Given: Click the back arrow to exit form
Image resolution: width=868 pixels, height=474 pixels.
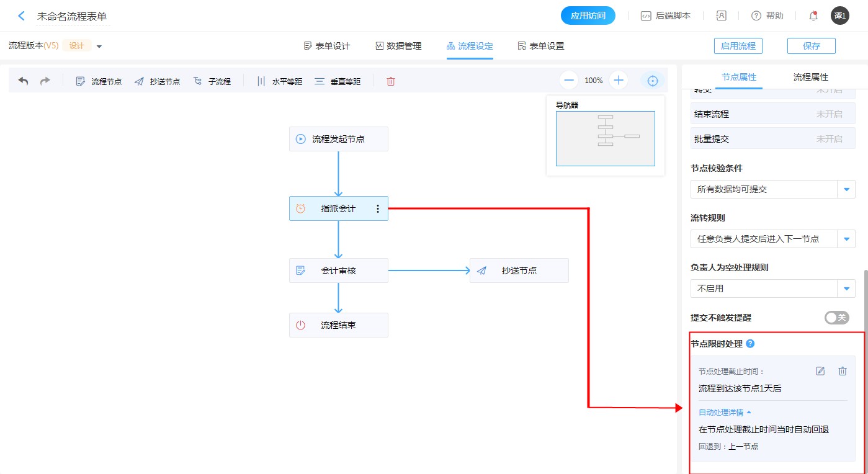Looking at the screenshot, I should [x=21, y=16].
